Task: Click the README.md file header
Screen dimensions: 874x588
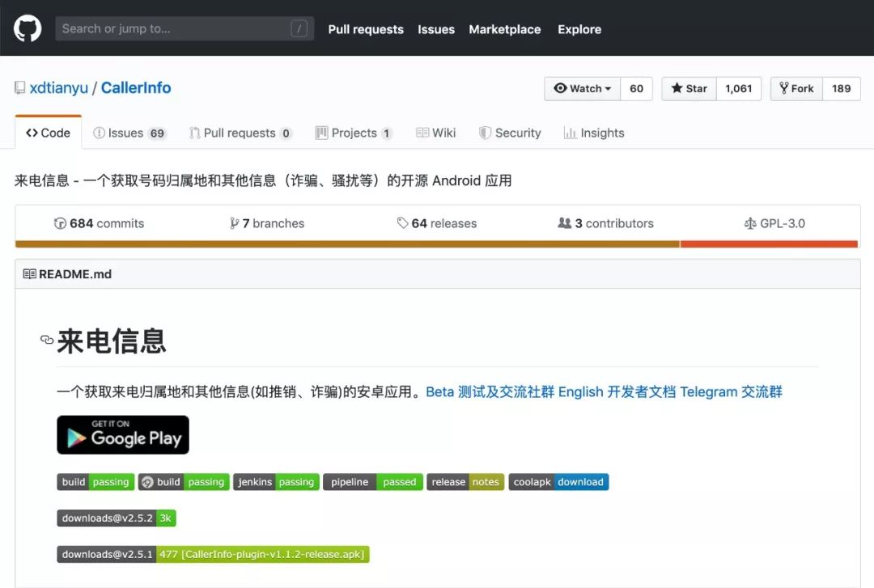Action: tap(438, 274)
